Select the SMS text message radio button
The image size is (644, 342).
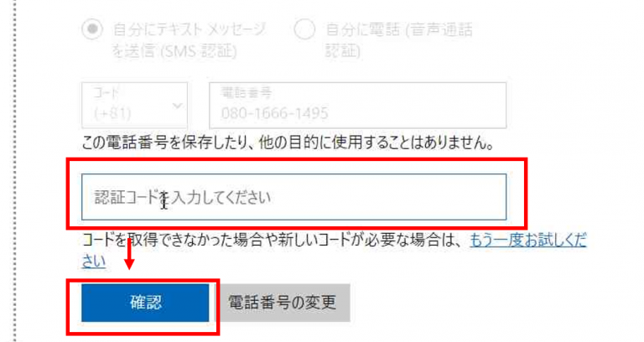[x=92, y=29]
